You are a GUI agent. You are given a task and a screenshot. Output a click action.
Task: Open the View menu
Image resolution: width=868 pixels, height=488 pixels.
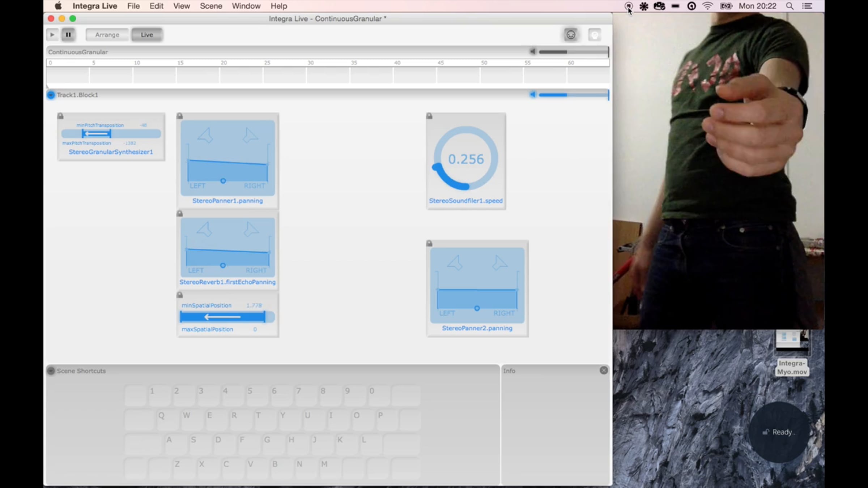182,6
